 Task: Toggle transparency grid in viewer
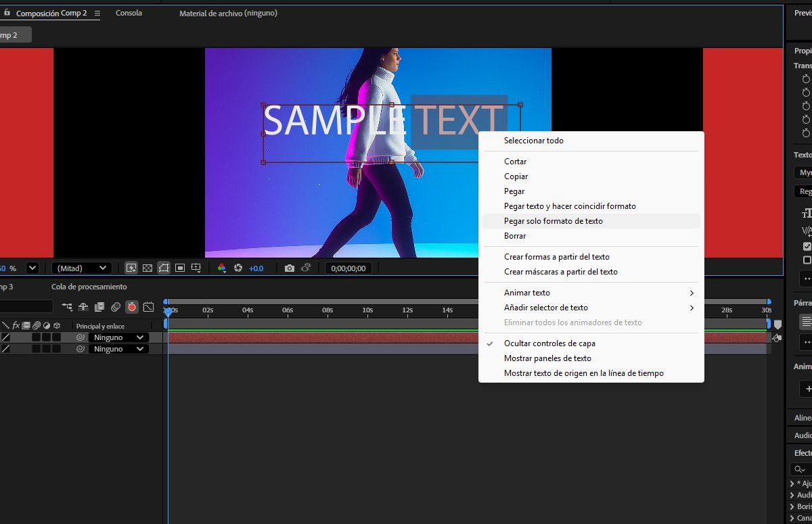pyautogui.click(x=148, y=268)
